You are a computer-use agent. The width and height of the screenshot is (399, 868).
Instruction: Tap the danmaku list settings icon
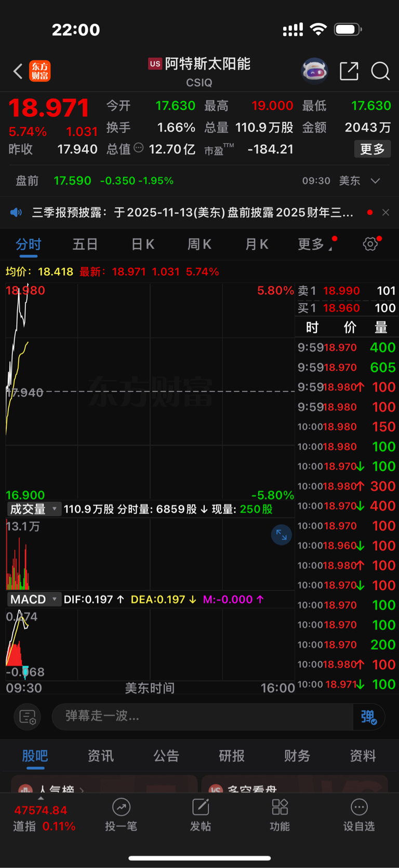(x=28, y=717)
